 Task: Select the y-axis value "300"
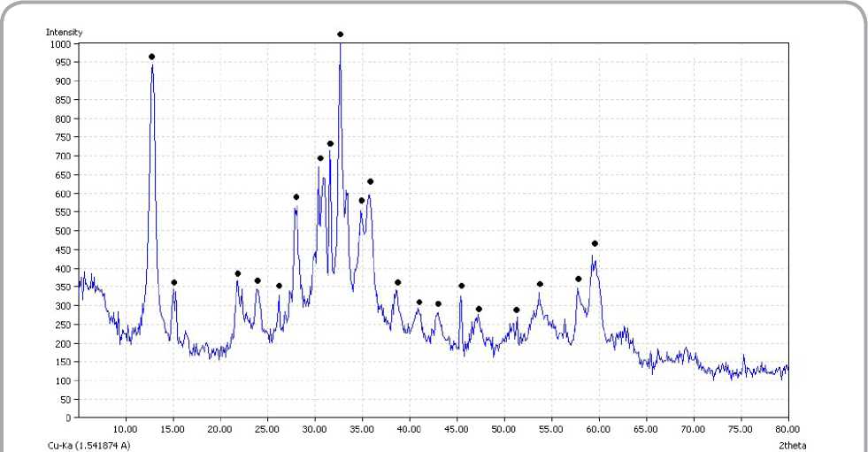click(63, 306)
